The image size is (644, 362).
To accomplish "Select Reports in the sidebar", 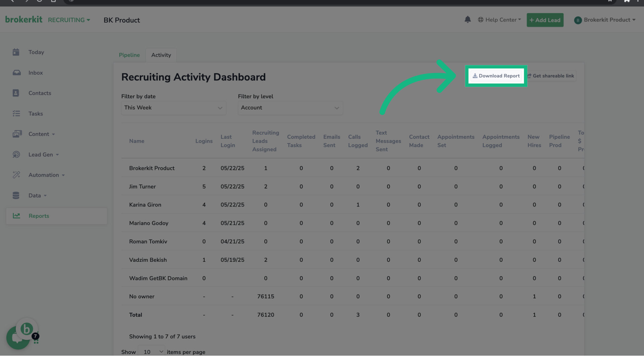I will [x=56, y=216].
